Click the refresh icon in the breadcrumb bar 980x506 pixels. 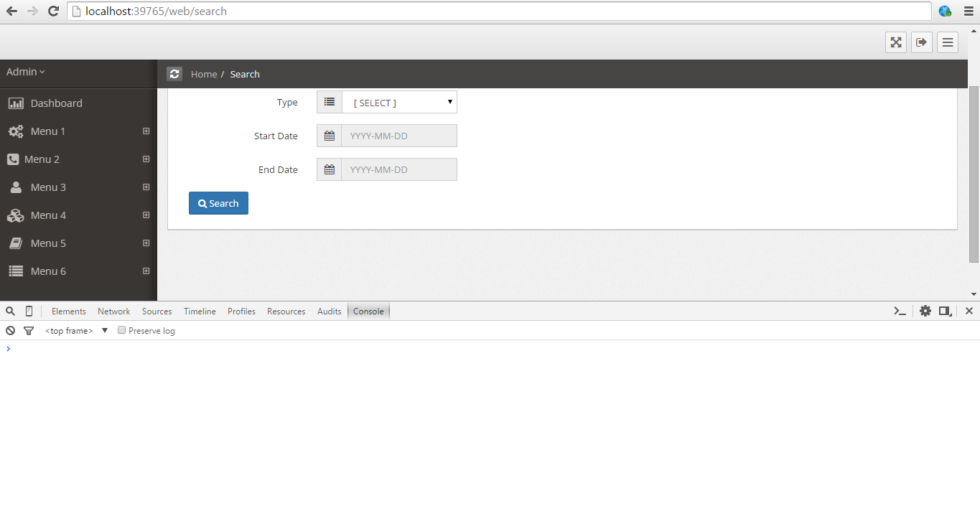(174, 74)
